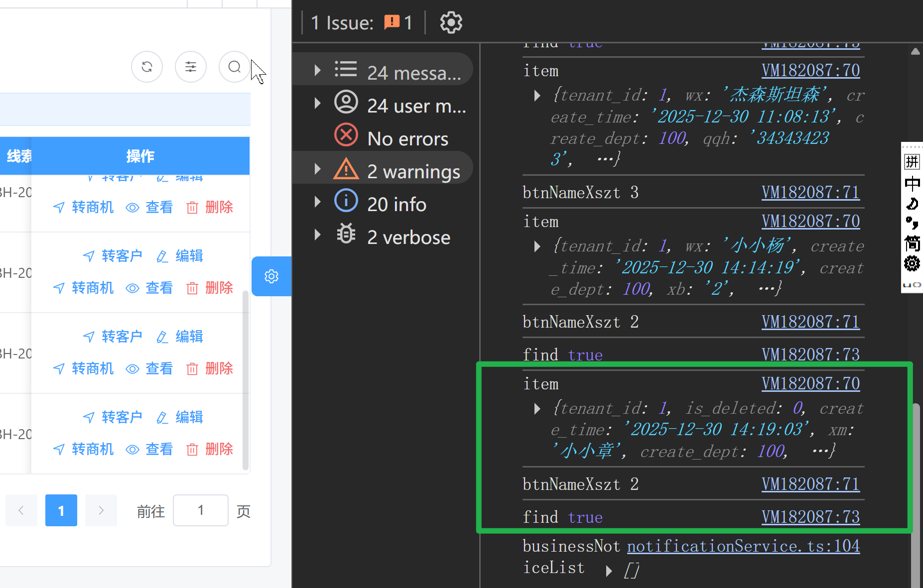Select the 2 verbose filter
This screenshot has height=588, width=923.
(x=408, y=237)
